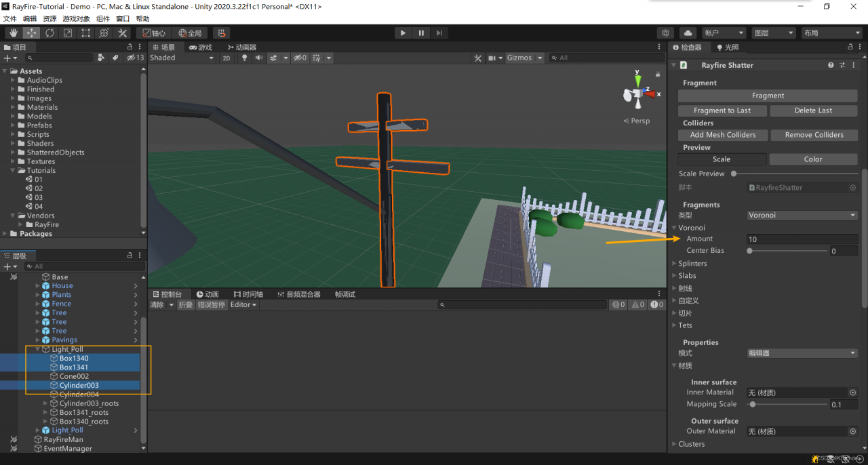The image size is (868, 465).
Task: Toggle the 折叠 (Collapse) console option
Action: tap(185, 305)
